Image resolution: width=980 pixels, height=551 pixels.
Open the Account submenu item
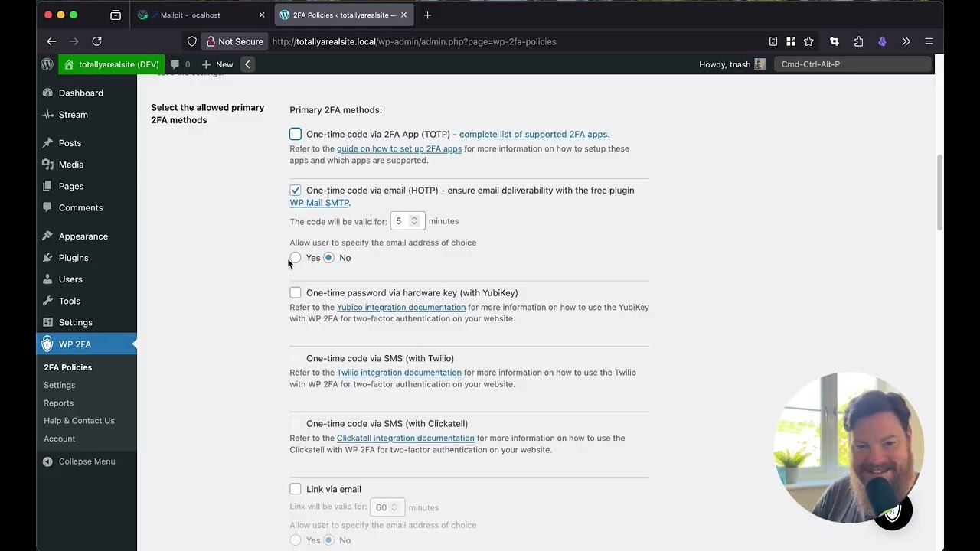[60, 439]
